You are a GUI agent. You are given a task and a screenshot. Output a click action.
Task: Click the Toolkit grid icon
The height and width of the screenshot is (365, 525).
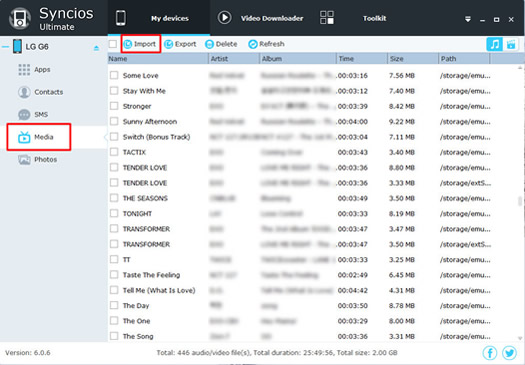(x=327, y=17)
